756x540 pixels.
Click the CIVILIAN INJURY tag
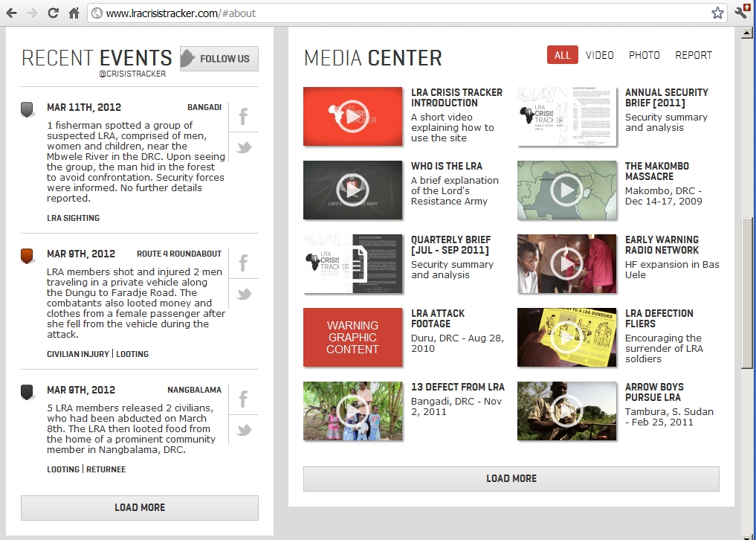coord(78,354)
